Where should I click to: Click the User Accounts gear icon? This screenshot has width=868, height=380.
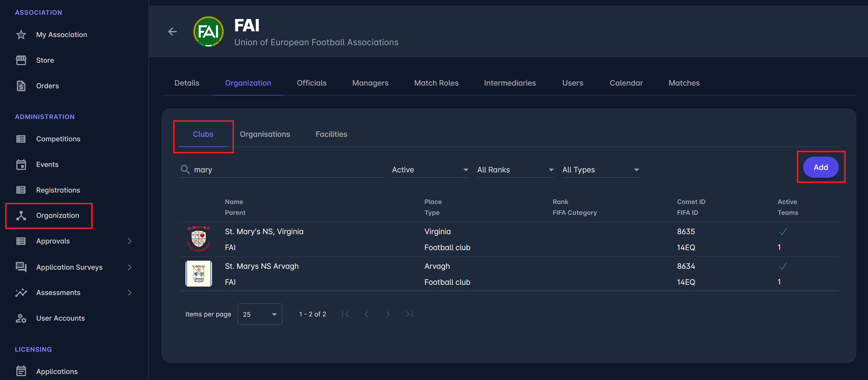point(21,319)
